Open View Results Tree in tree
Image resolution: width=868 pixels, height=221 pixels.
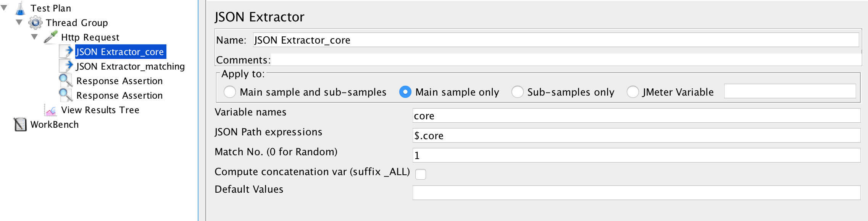[100, 110]
